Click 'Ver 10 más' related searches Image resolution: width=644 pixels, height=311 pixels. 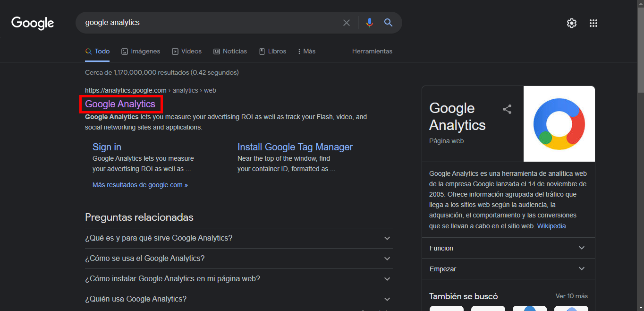[x=572, y=296]
